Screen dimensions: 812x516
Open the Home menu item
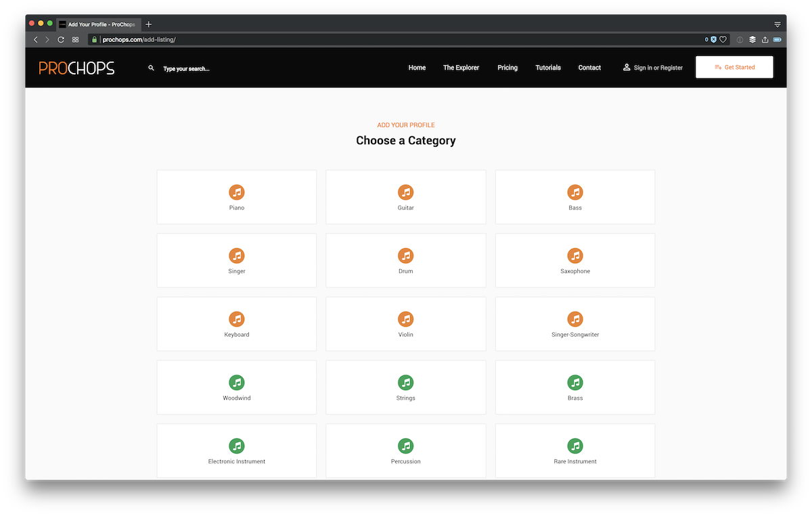[417, 68]
